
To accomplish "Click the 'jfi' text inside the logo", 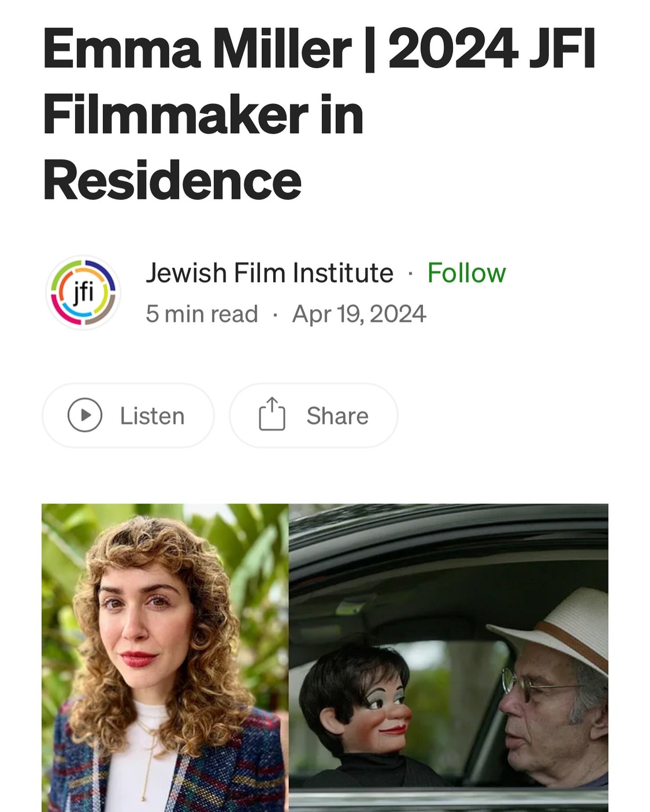I will (83, 293).
